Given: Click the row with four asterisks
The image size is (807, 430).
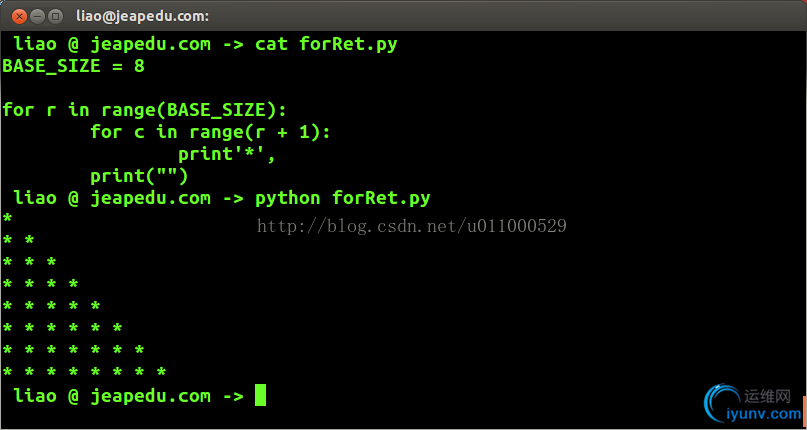Looking at the screenshot, I should point(40,284).
